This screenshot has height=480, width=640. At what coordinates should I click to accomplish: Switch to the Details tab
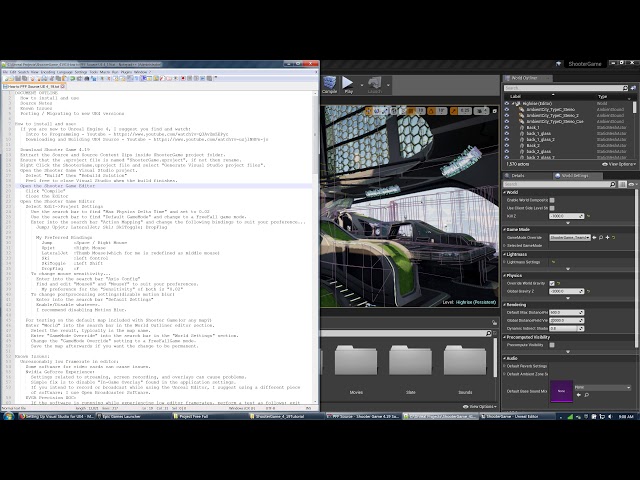click(518, 176)
